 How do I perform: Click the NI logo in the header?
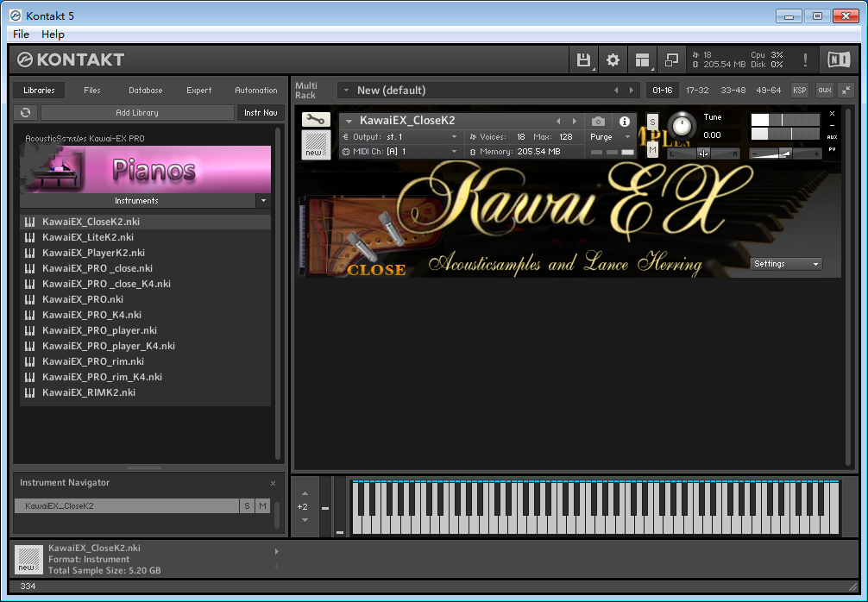tap(839, 60)
